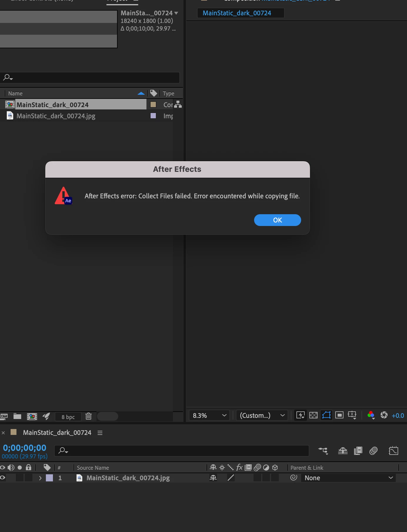Create a new folder in Project panel
Viewport: 407px width, 532px height.
click(17, 416)
